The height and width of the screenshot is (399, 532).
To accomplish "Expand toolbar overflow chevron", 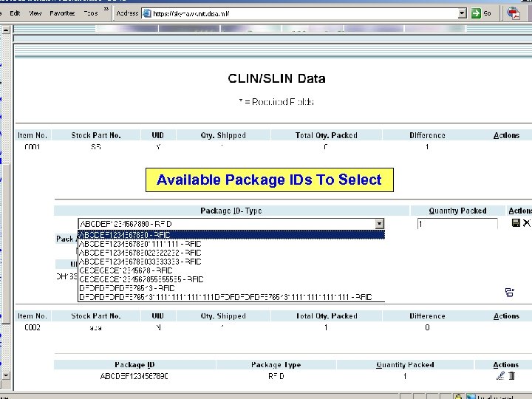I will (x=106, y=9).
